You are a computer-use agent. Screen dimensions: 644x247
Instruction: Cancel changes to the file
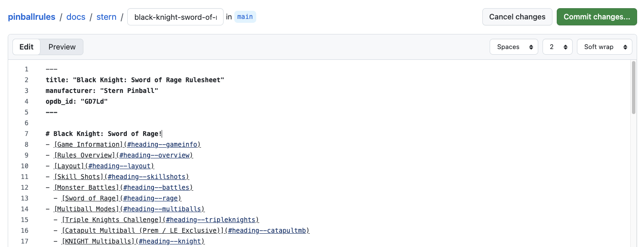517,17
